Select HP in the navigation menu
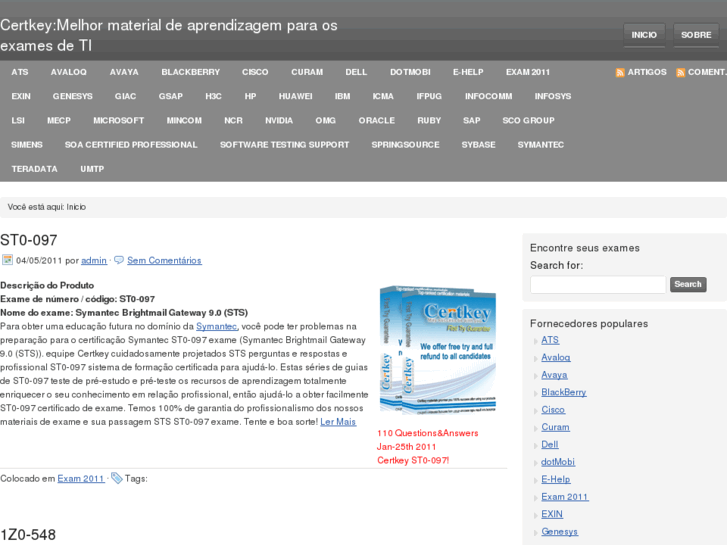The width and height of the screenshot is (727, 545). coord(250,96)
